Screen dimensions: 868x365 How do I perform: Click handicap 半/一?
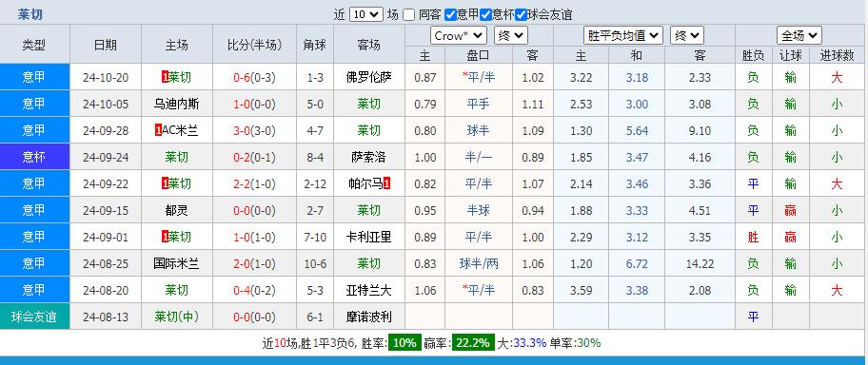tap(479, 157)
